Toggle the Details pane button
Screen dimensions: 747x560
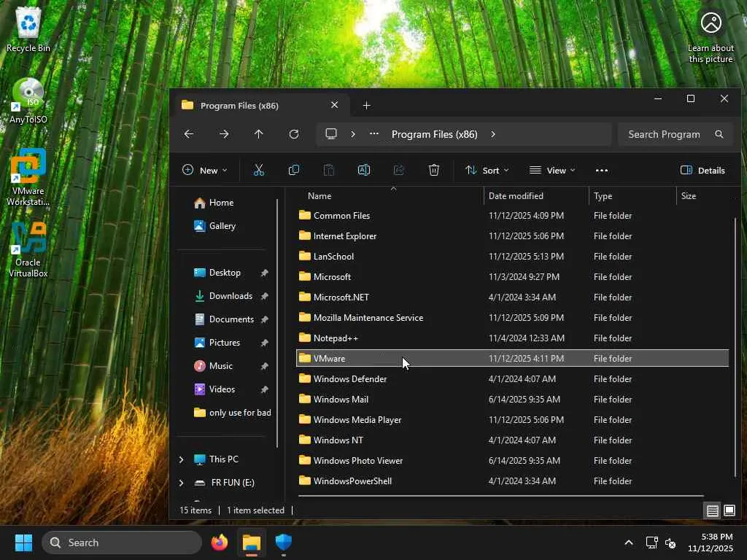(703, 171)
